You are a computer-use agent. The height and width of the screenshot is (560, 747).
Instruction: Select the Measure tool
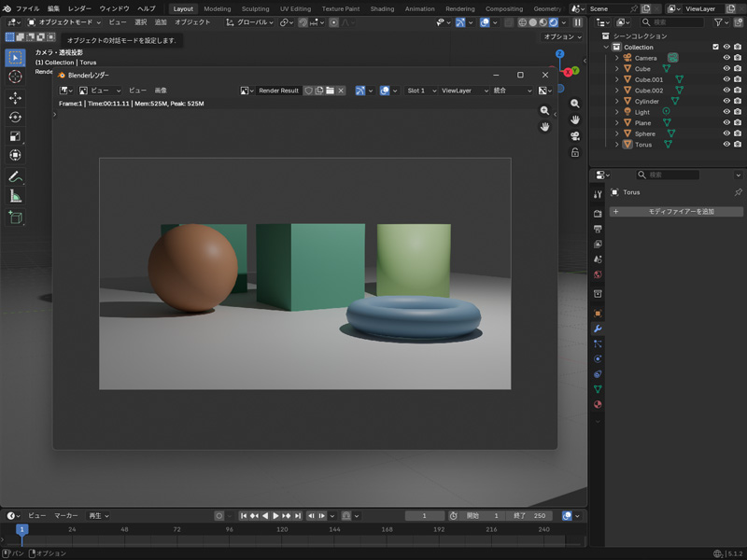pyautogui.click(x=15, y=196)
